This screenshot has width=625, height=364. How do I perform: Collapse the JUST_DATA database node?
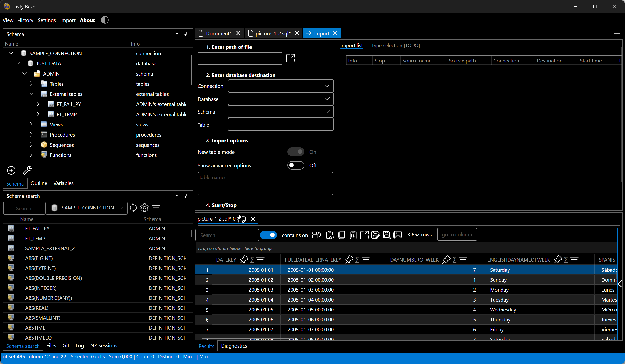(x=18, y=63)
